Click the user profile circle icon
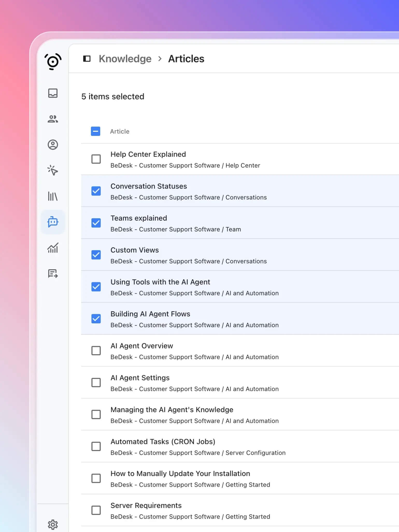 click(x=53, y=145)
